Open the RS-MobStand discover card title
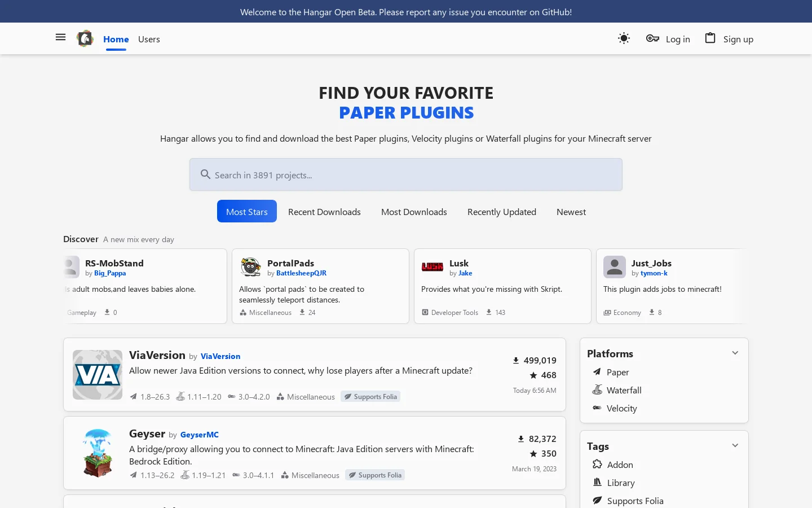 (114, 263)
